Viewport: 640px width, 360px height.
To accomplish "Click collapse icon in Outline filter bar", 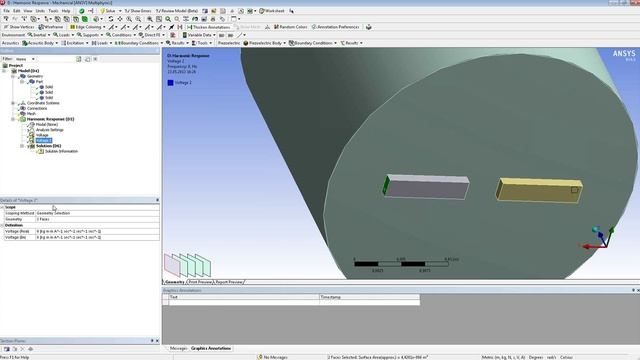I will [x=87, y=59].
